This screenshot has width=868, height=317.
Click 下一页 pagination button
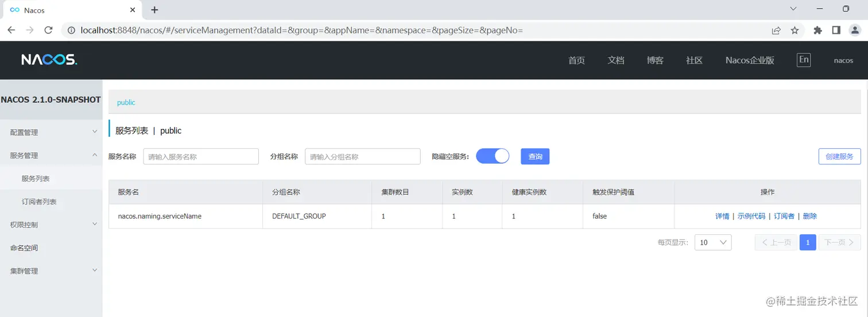tap(839, 242)
